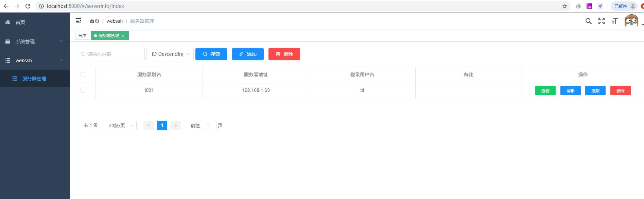
Task: Click green 查看 button for t001
Action: [x=545, y=90]
